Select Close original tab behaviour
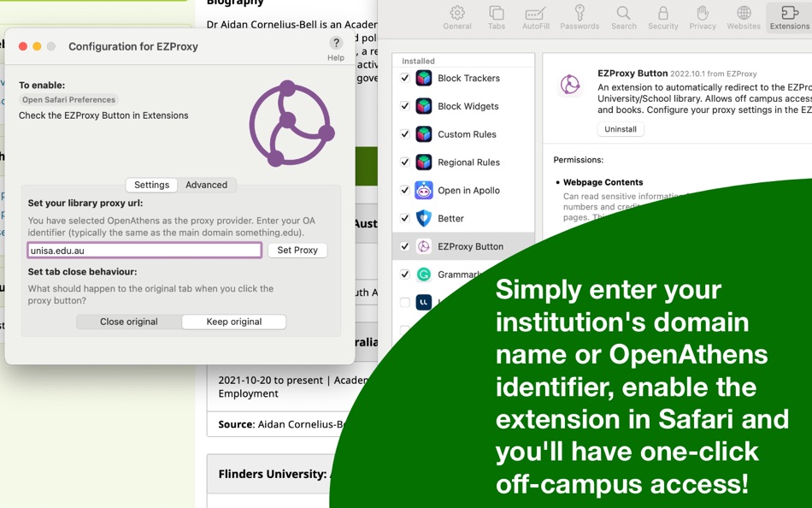 [x=129, y=322]
